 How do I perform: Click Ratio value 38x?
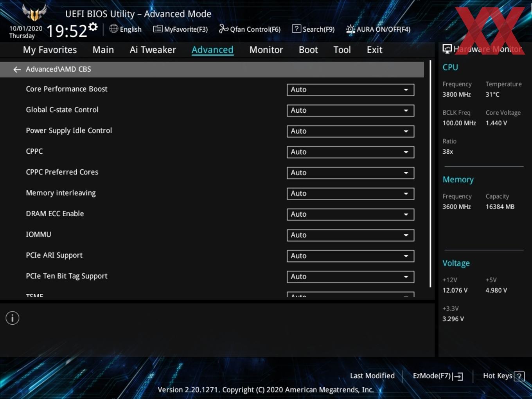click(x=448, y=151)
